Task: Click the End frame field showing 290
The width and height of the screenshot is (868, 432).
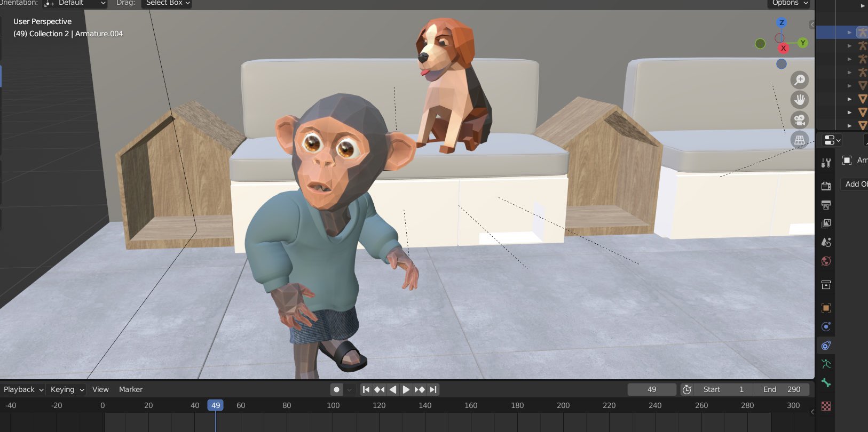Action: [782, 389]
